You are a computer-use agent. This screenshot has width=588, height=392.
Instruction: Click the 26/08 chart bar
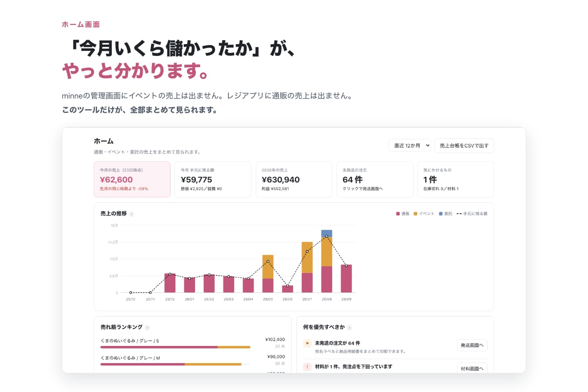327,261
